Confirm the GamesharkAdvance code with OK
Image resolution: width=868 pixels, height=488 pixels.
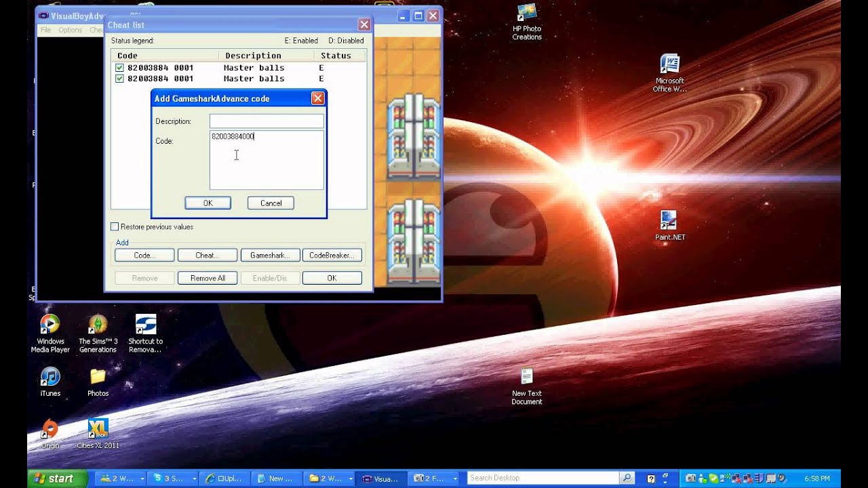coord(208,203)
